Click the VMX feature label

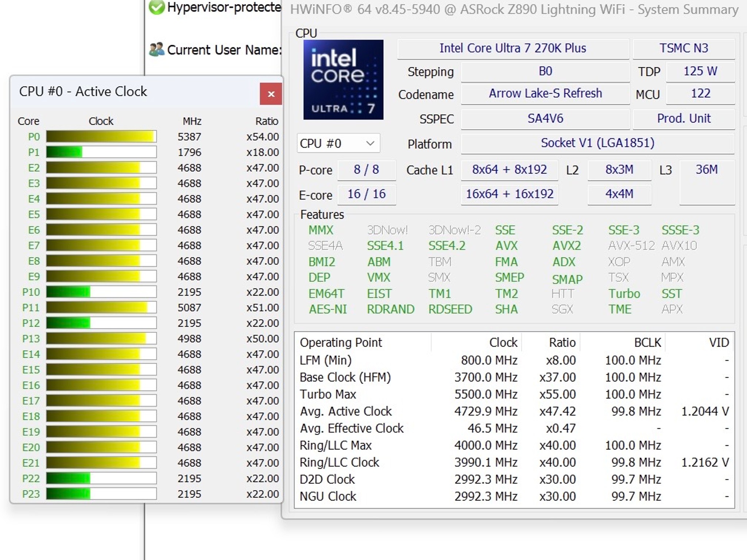coord(379,278)
